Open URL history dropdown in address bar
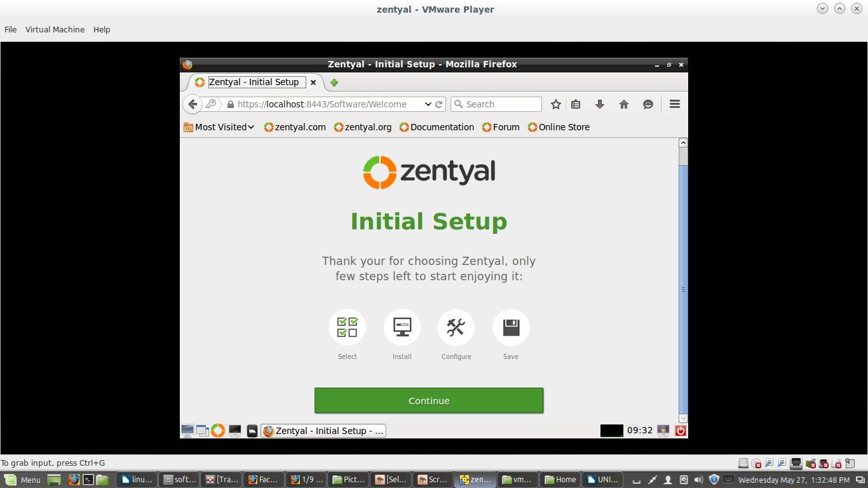868x488 pixels. (x=428, y=104)
